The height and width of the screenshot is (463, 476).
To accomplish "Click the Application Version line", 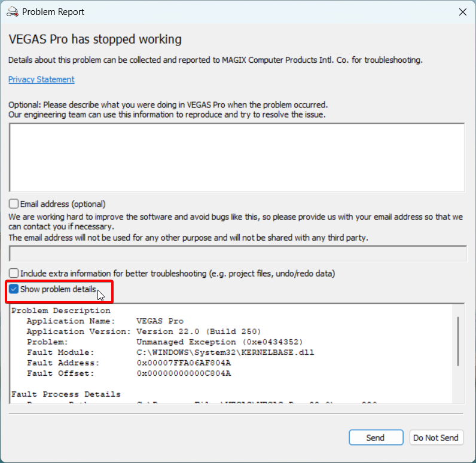I will pyautogui.click(x=144, y=332).
